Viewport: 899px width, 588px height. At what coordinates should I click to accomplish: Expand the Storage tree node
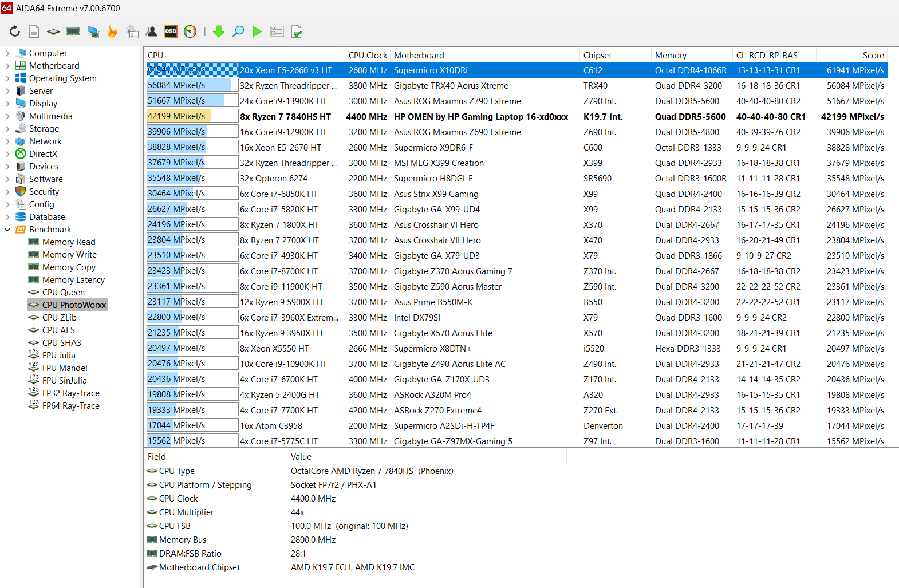[x=7, y=129]
